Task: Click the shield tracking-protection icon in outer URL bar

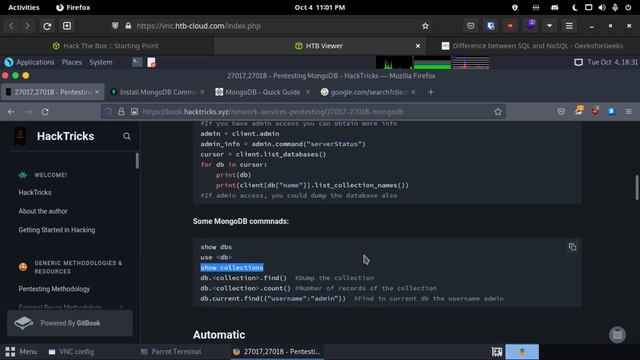Action: point(115,26)
